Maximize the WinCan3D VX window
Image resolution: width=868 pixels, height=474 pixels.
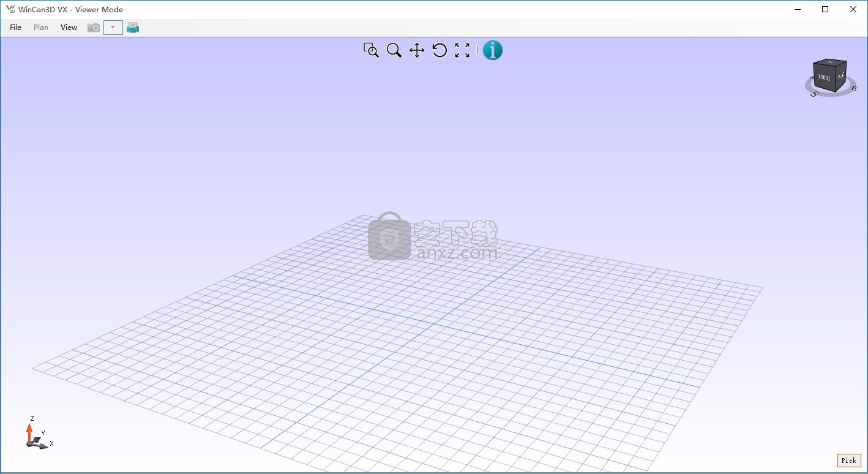click(x=825, y=9)
